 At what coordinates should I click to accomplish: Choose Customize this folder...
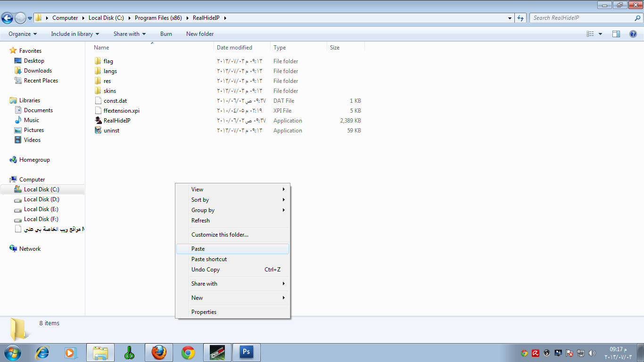coord(233,235)
